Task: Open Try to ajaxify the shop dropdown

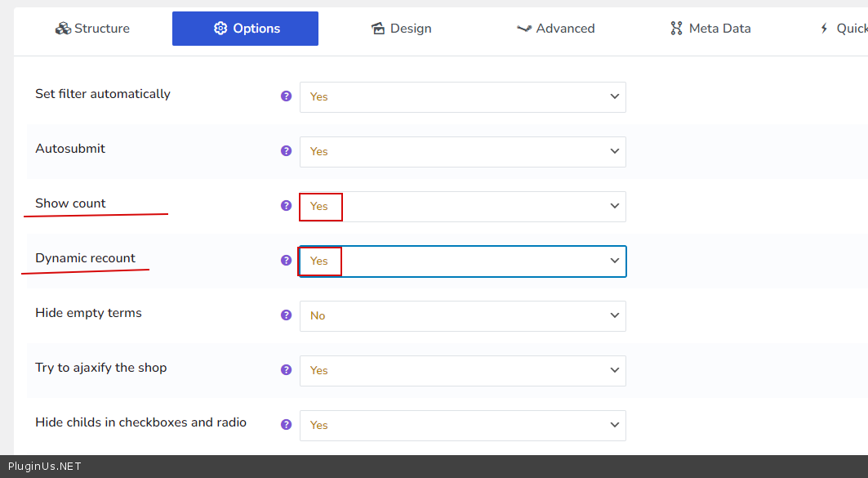Action: [462, 370]
